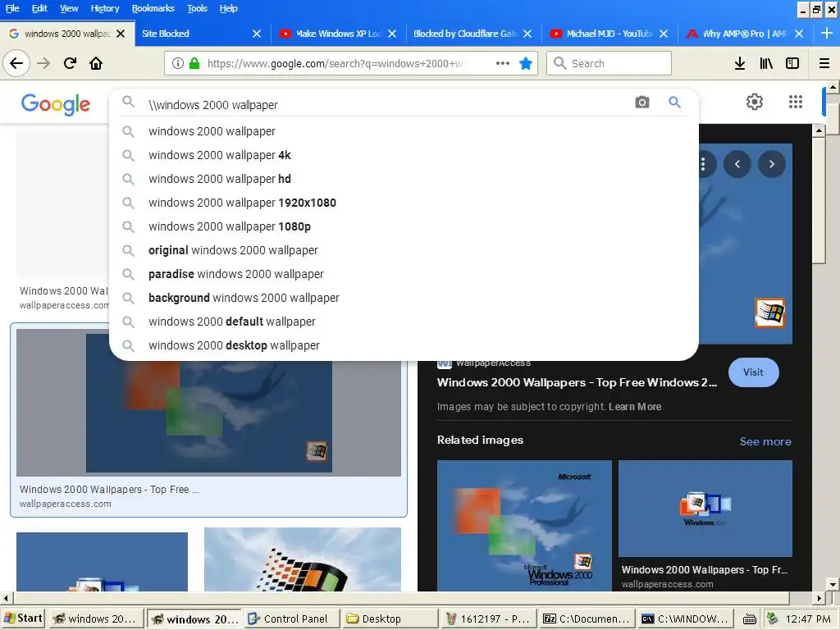Click the Visit button
840x630 pixels.
click(753, 372)
